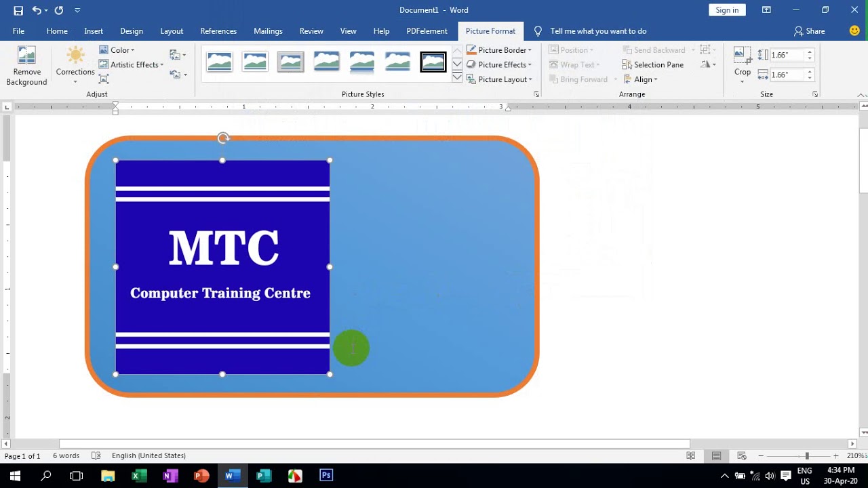The width and height of the screenshot is (868, 488).
Task: Open the spelling proofing status icon
Action: click(96, 455)
